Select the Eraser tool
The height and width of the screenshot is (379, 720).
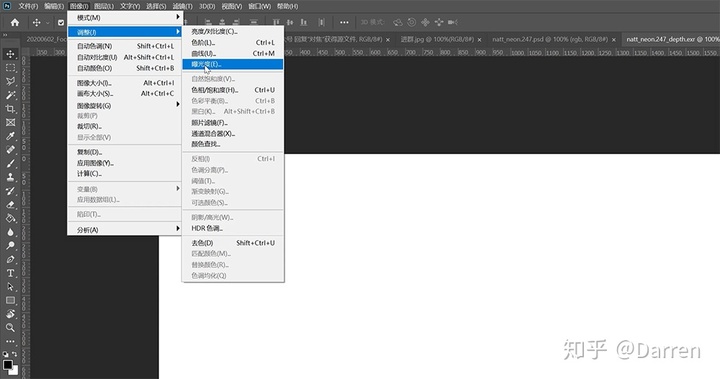click(x=10, y=205)
